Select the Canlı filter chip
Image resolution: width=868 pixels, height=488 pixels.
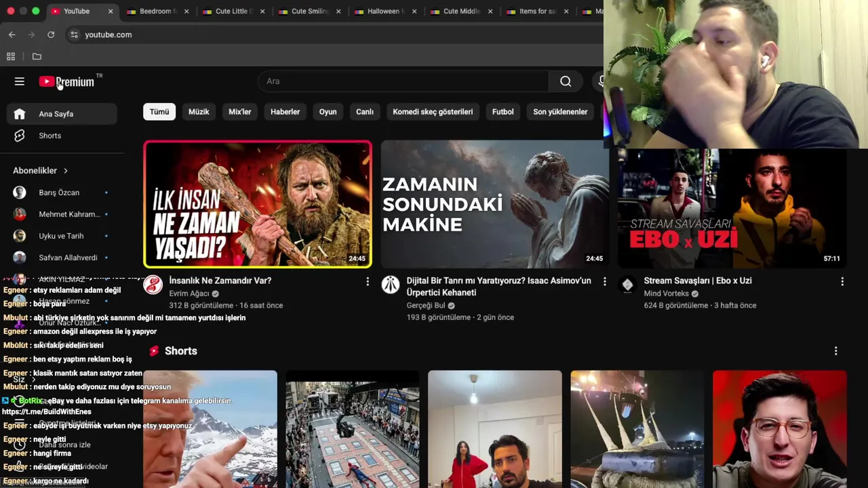pos(365,112)
